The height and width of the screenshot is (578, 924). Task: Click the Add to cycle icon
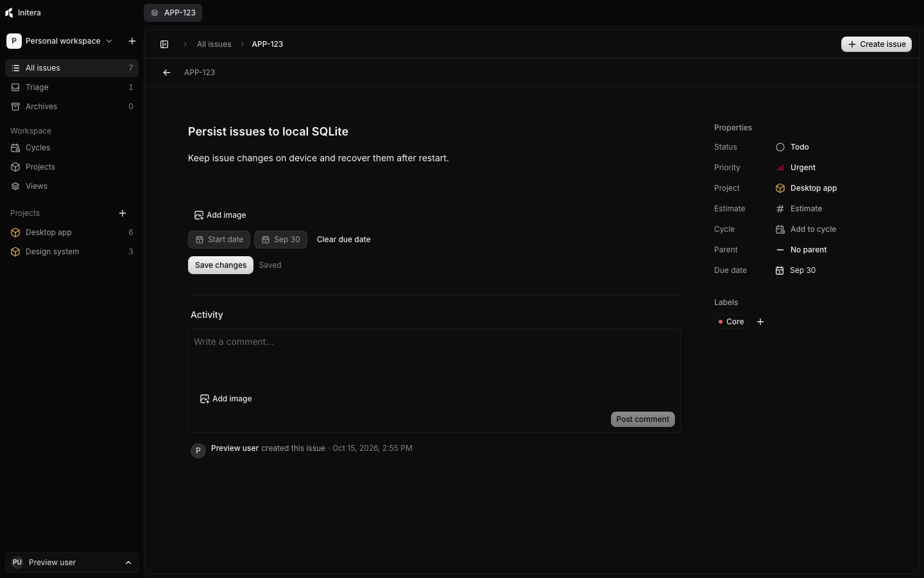click(x=780, y=229)
